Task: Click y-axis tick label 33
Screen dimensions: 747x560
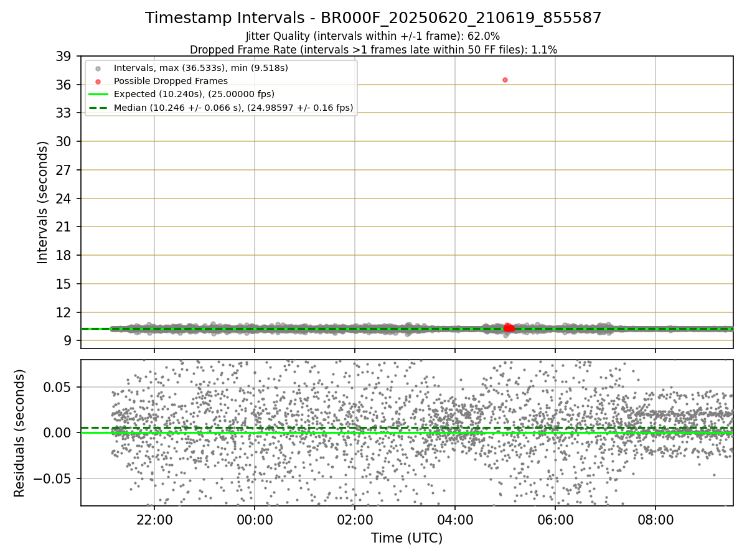Action: click(63, 113)
